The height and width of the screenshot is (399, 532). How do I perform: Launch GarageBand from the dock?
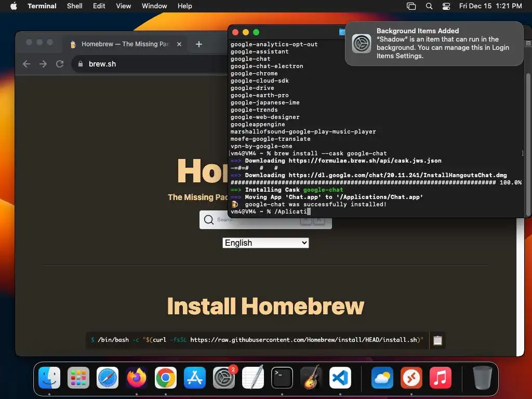pyautogui.click(x=311, y=378)
